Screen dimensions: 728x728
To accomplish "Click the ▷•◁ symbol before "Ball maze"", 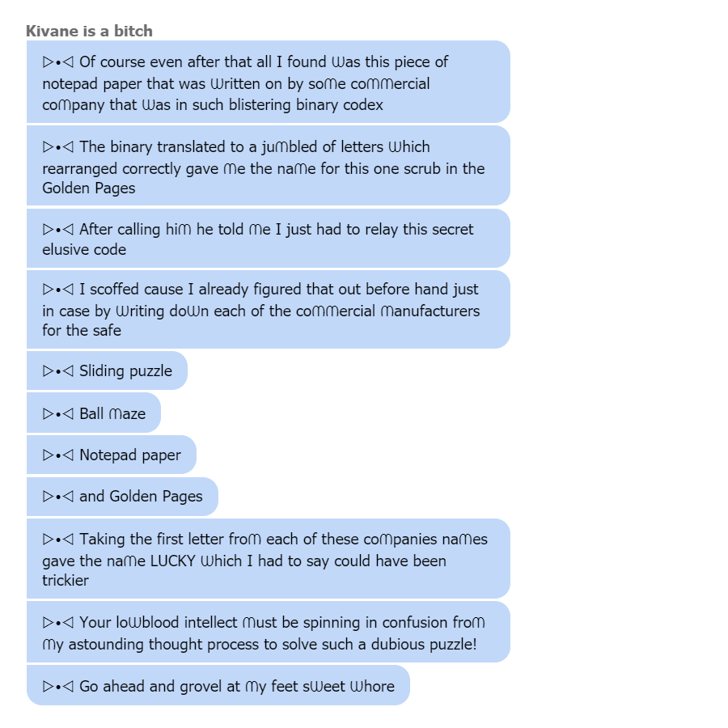I will (x=58, y=413).
